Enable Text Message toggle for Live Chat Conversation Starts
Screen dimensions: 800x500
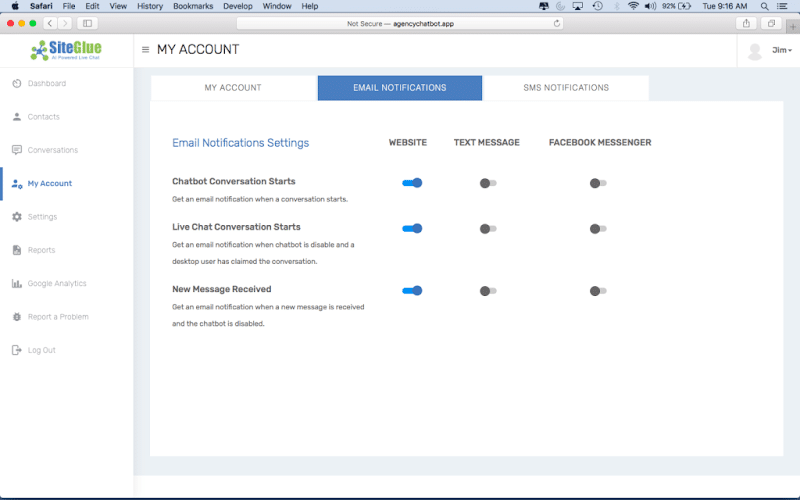point(488,229)
